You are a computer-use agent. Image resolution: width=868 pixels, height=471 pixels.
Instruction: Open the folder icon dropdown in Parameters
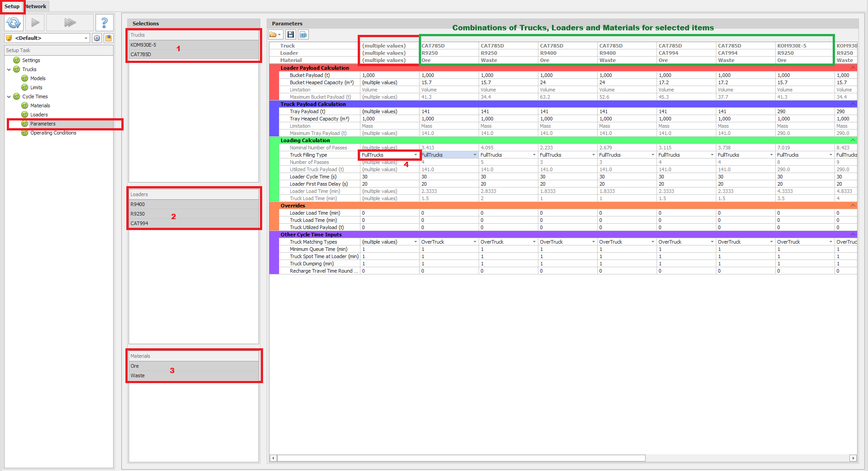[x=275, y=34]
